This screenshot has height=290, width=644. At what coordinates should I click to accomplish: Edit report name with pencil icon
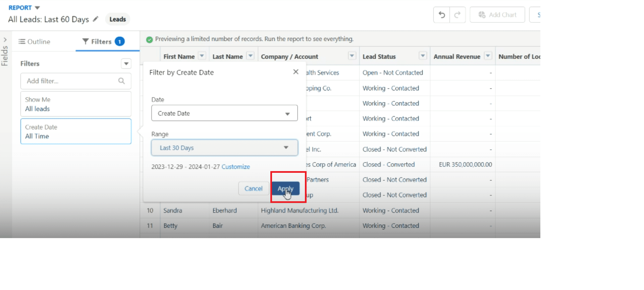tap(96, 19)
